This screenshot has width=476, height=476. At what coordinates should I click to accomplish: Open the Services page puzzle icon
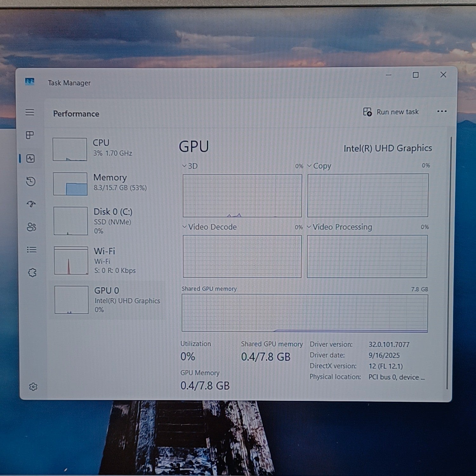32,273
